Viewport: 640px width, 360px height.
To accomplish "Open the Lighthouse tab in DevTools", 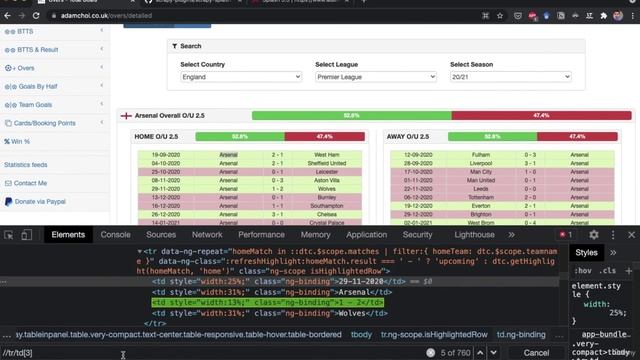I will point(474,235).
